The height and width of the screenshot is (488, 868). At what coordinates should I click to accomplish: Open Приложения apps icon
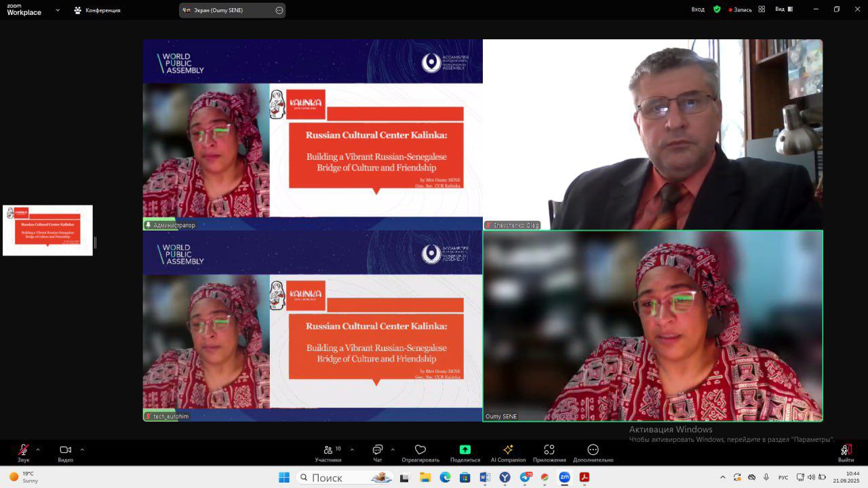coord(549,450)
